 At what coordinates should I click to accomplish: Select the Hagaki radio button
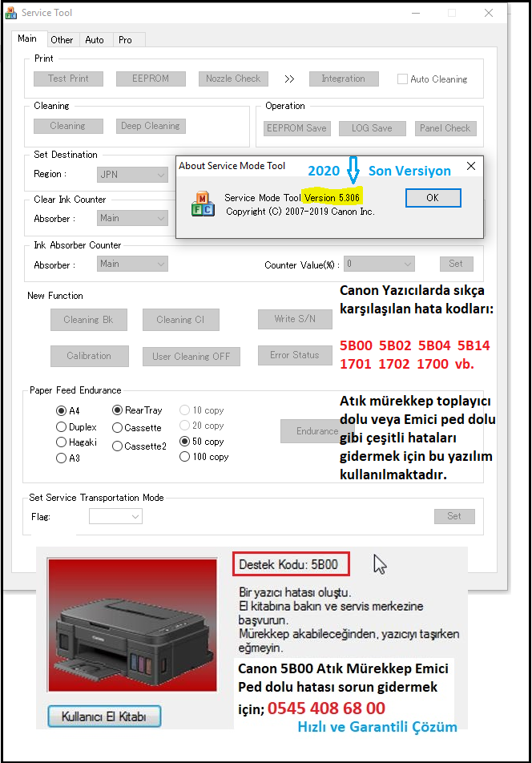[61, 442]
